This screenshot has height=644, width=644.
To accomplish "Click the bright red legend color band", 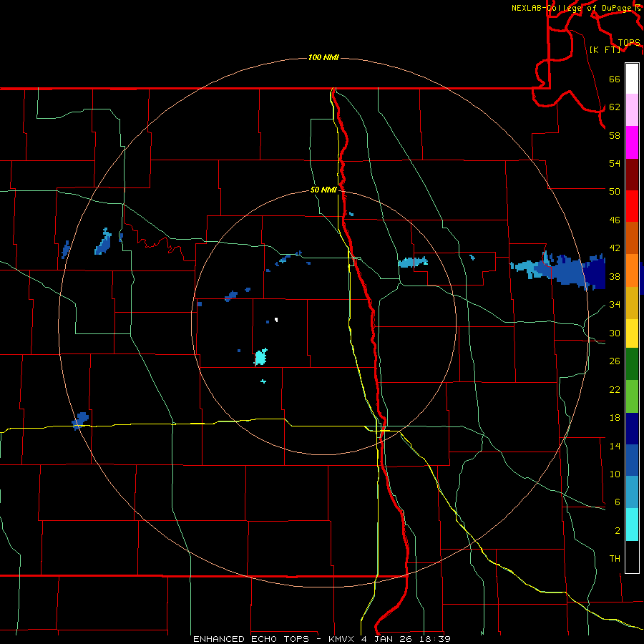I will (632, 206).
